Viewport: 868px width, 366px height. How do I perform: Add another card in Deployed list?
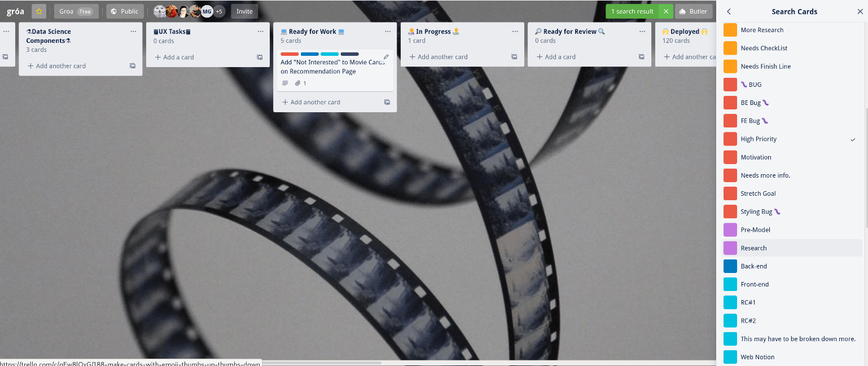pos(690,57)
